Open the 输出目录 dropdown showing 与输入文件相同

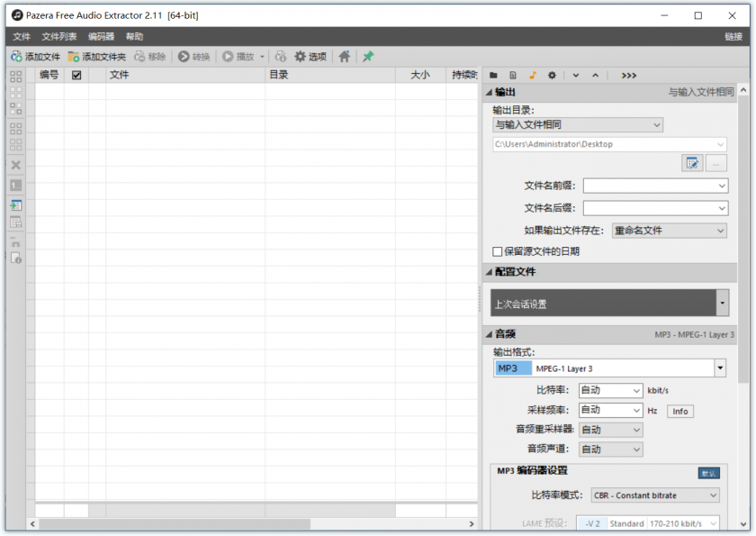coord(578,125)
